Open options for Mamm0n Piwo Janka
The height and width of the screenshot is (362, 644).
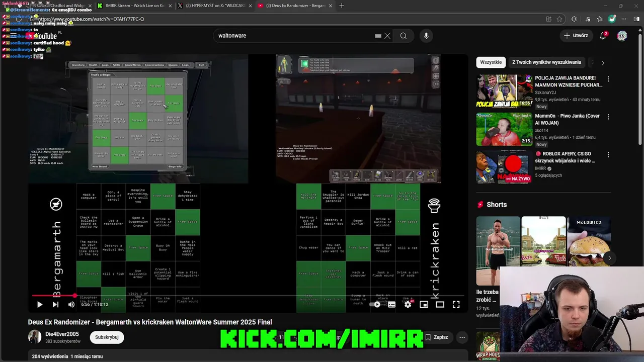point(608,117)
